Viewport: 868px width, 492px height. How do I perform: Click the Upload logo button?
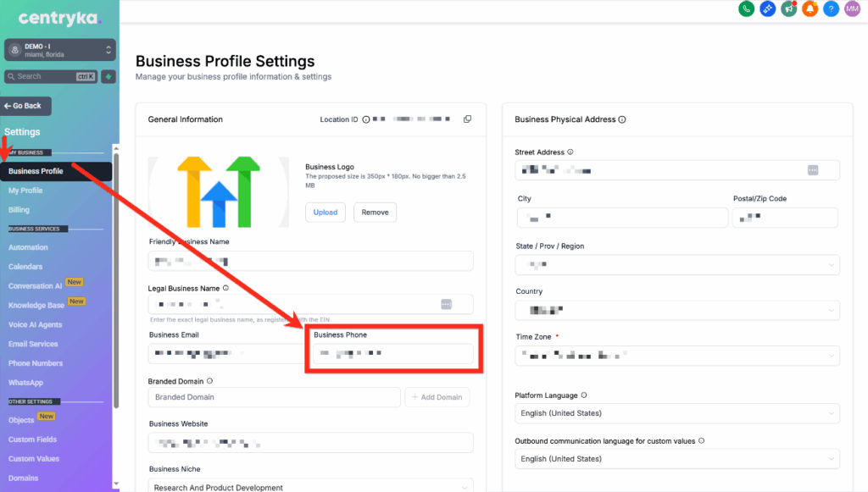coord(325,213)
